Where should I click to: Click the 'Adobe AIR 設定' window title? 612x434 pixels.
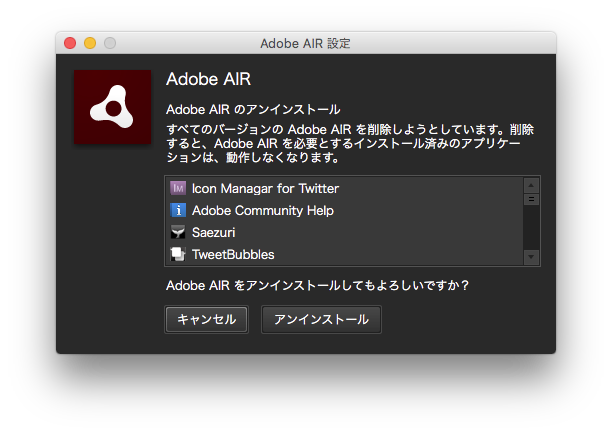306,43
